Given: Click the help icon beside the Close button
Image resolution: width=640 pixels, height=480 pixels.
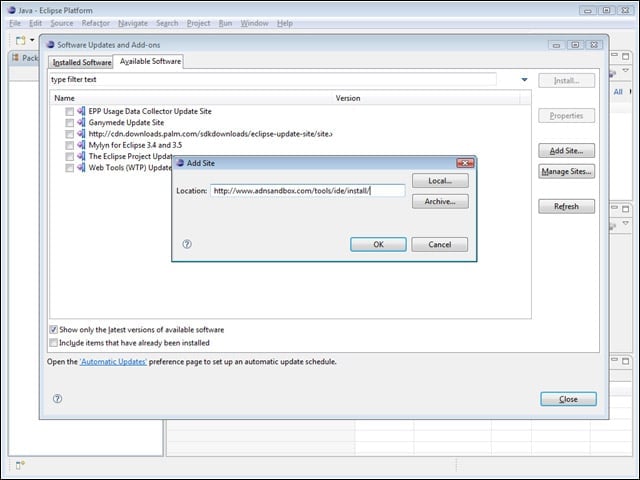Looking at the screenshot, I should (58, 399).
